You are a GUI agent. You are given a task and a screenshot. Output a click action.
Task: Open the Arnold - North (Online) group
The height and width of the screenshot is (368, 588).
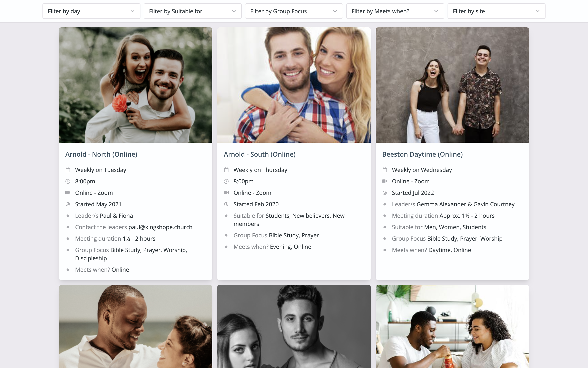pyautogui.click(x=101, y=154)
